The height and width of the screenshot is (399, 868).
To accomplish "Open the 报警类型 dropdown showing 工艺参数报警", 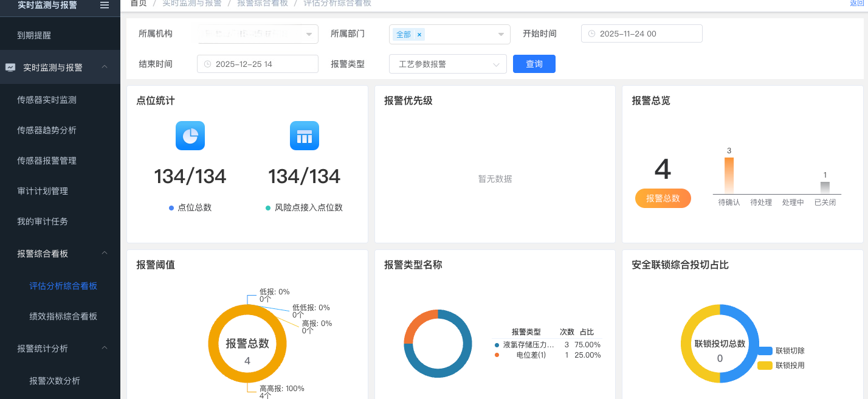I will coord(447,64).
